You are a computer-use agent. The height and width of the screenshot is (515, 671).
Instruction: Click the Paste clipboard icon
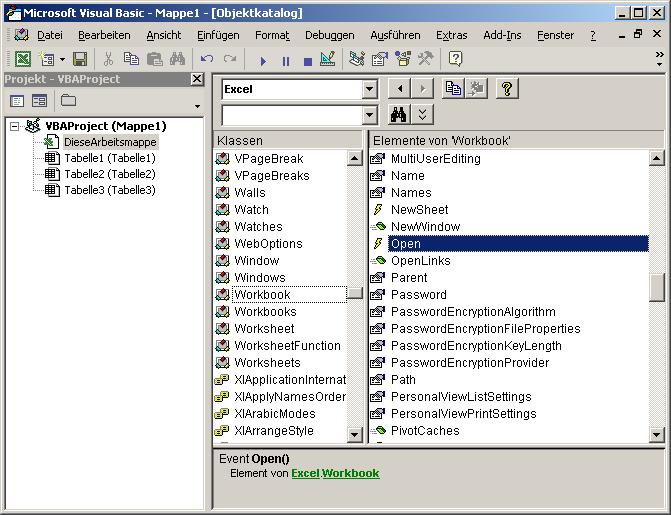154,59
